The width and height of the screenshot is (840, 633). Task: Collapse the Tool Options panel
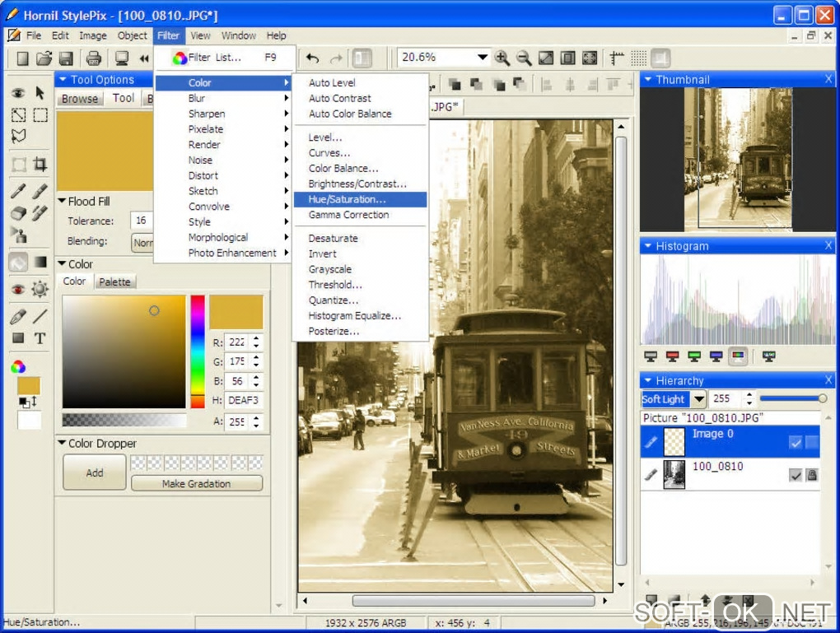63,79
